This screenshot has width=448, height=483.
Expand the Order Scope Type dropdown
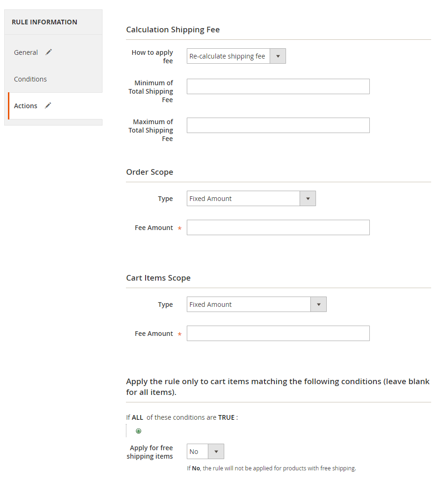click(251, 199)
